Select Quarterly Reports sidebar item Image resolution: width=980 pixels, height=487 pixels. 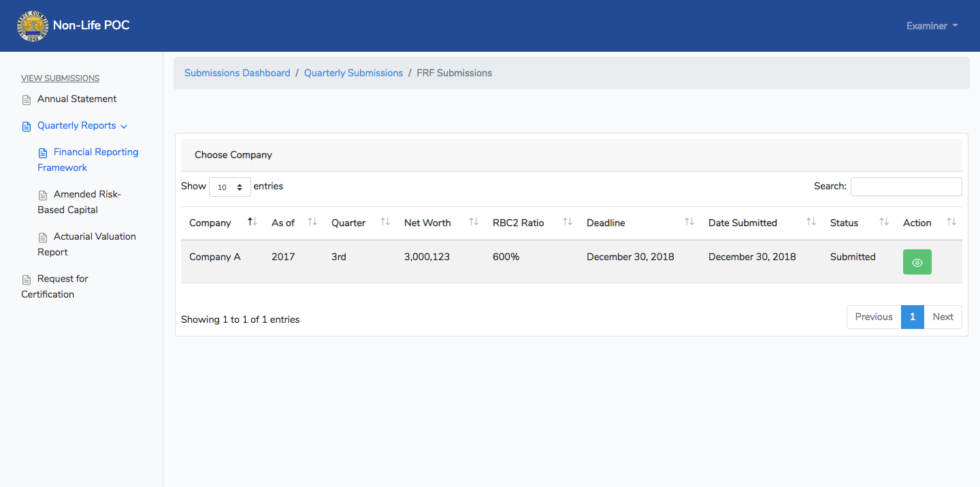(76, 125)
